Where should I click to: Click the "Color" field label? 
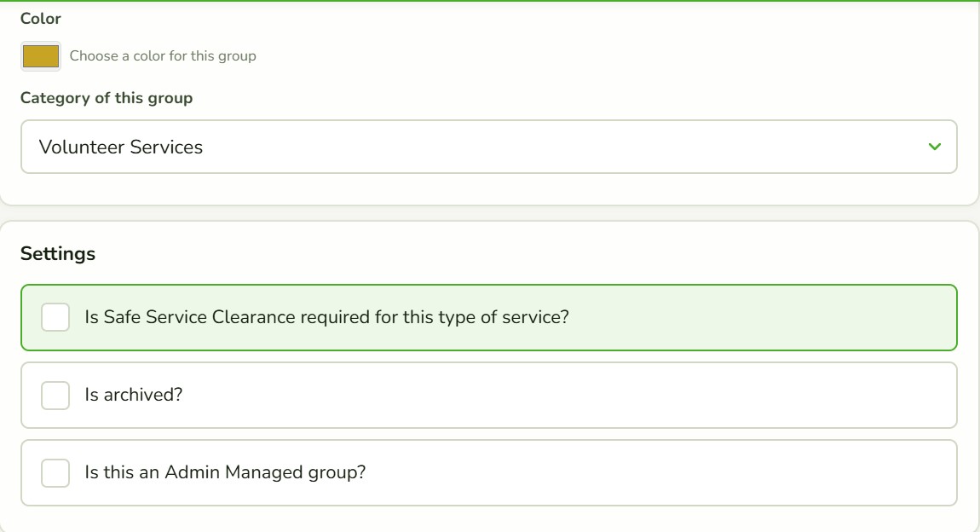(x=41, y=19)
